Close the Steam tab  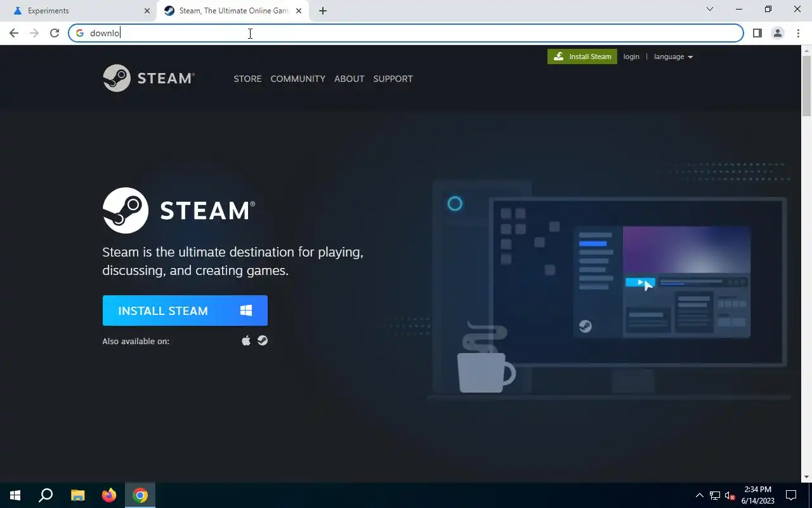[298, 11]
